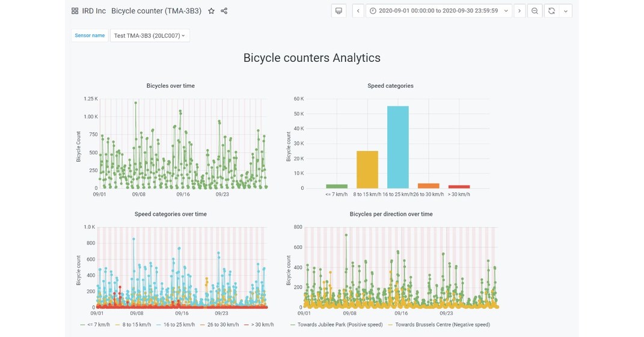
Task: Zoom out the time range
Action: [535, 11]
